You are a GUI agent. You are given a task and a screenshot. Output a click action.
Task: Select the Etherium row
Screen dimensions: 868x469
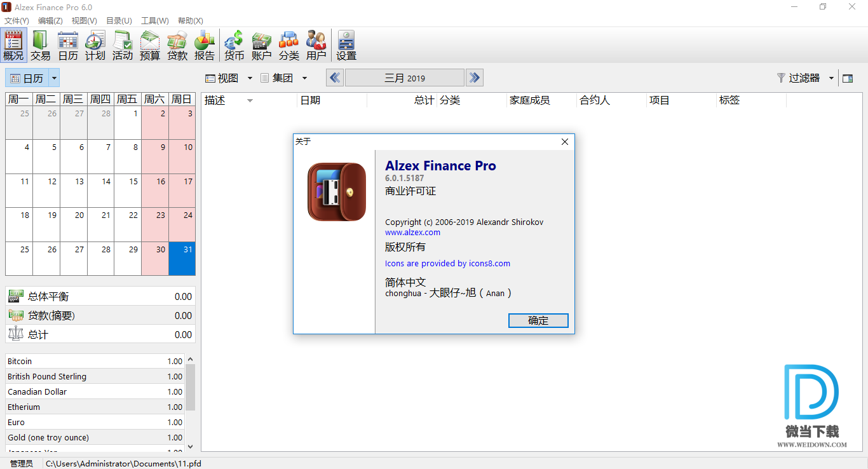[x=95, y=407]
